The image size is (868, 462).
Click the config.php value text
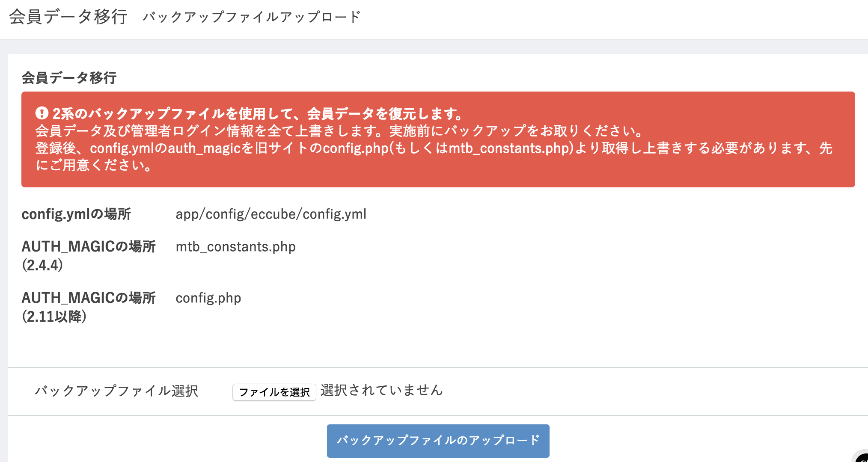point(208,298)
